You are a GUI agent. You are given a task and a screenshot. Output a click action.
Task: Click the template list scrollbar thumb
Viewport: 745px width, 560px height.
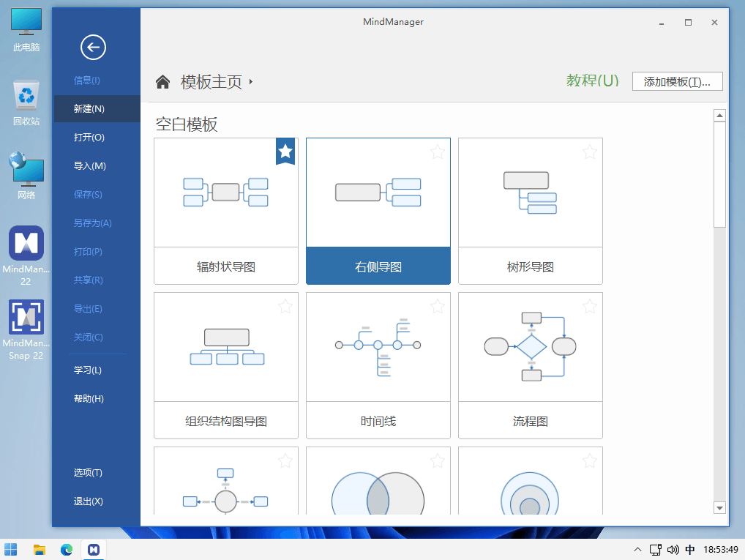coord(719,174)
